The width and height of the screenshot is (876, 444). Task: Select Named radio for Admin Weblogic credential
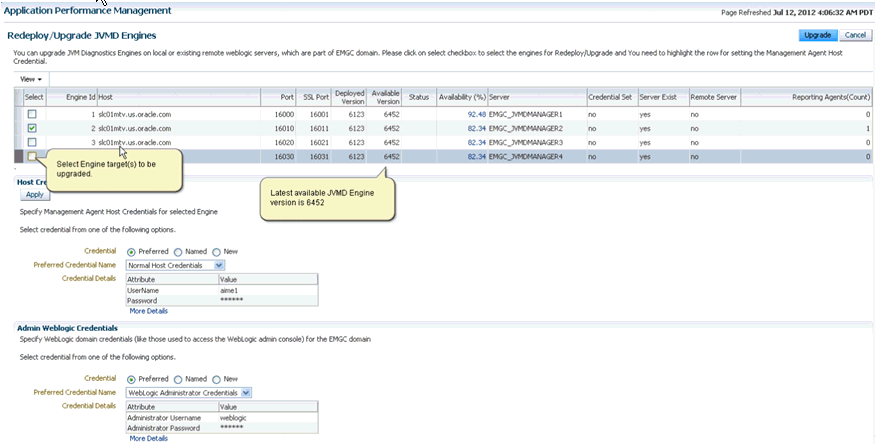pyautogui.click(x=178, y=379)
